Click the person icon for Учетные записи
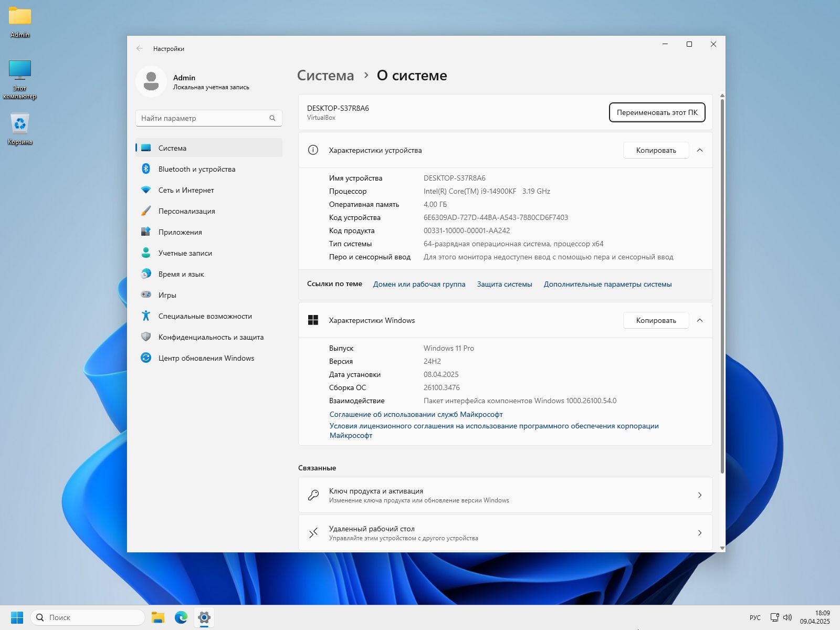 click(x=146, y=253)
